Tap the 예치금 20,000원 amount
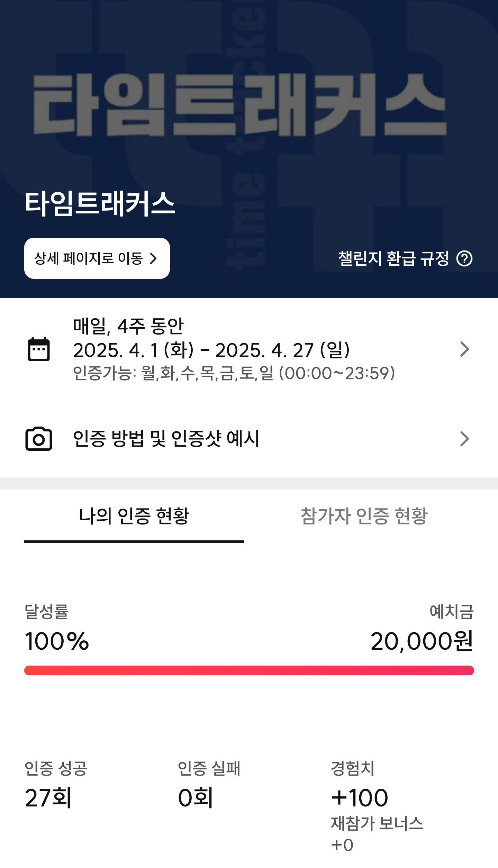 coord(422,641)
